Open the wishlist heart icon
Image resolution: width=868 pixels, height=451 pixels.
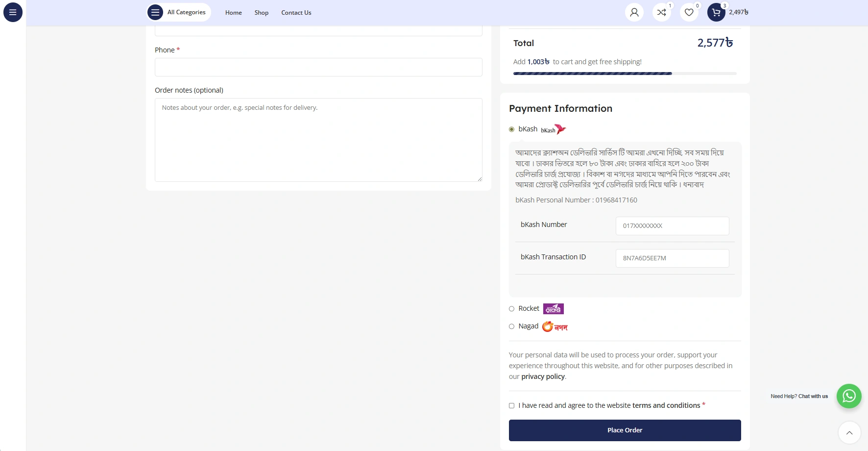(x=689, y=12)
